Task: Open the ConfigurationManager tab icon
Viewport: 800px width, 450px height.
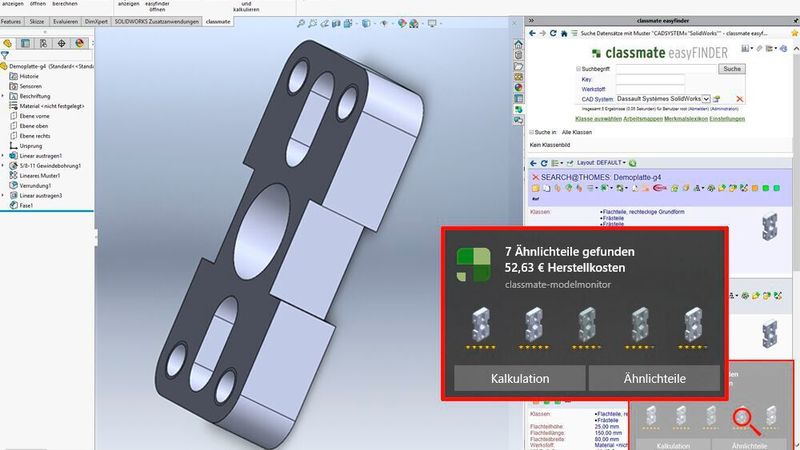Action: click(x=43, y=43)
